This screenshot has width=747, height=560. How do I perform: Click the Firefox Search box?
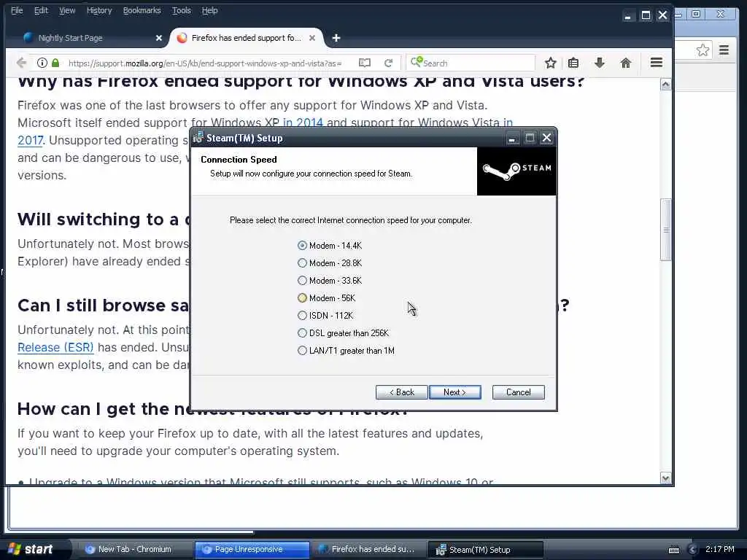(471, 63)
